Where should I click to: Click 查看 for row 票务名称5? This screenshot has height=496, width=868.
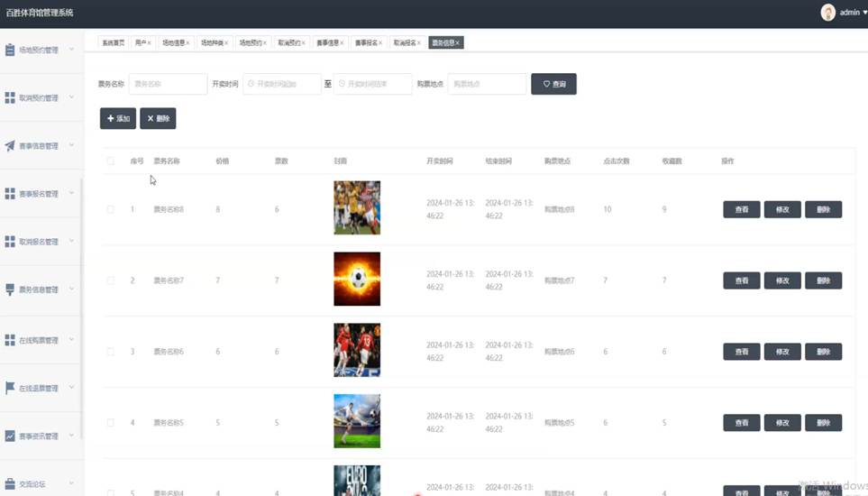(741, 422)
